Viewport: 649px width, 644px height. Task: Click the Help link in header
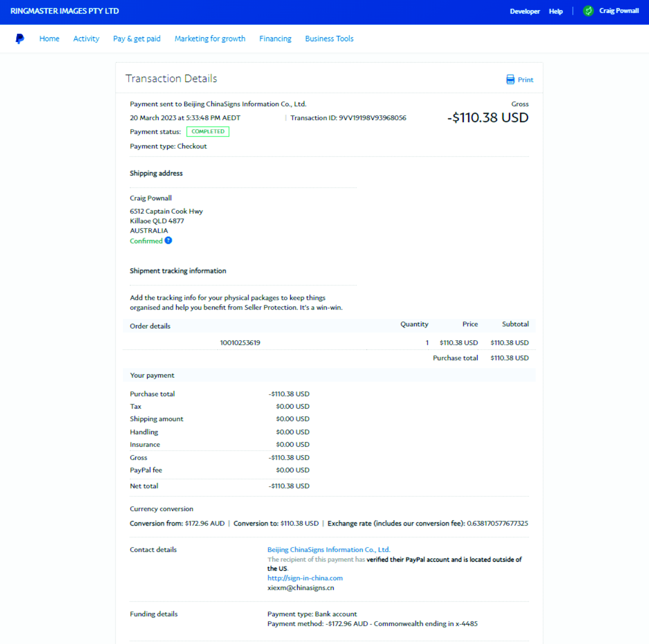(556, 11)
